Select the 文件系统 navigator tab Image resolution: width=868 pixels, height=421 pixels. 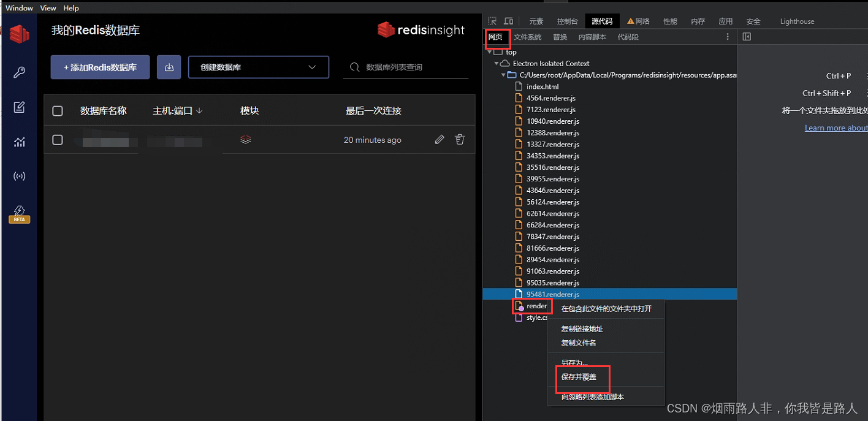click(x=527, y=37)
